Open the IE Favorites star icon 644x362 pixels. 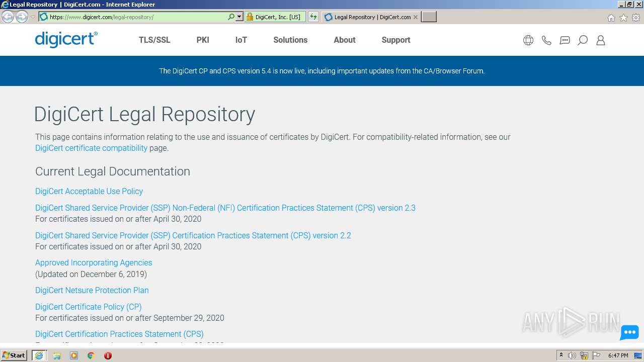pos(623,18)
